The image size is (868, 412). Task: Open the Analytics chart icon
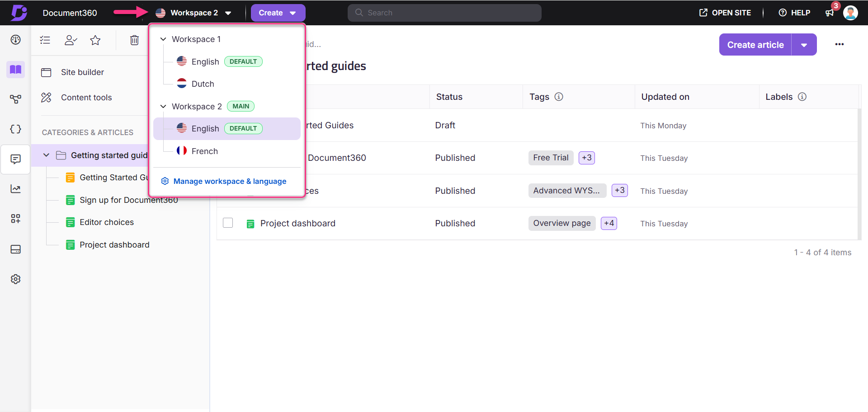tap(15, 189)
